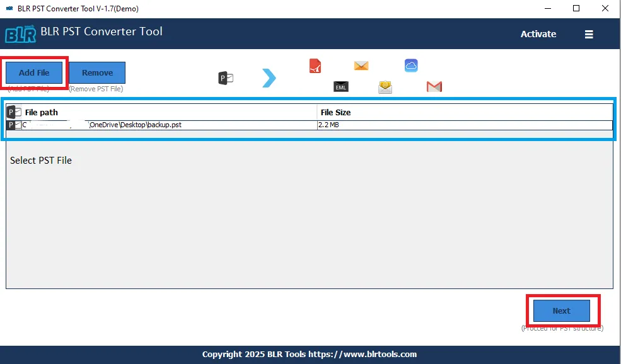
Task: Click Activate in the header
Action: (538, 34)
